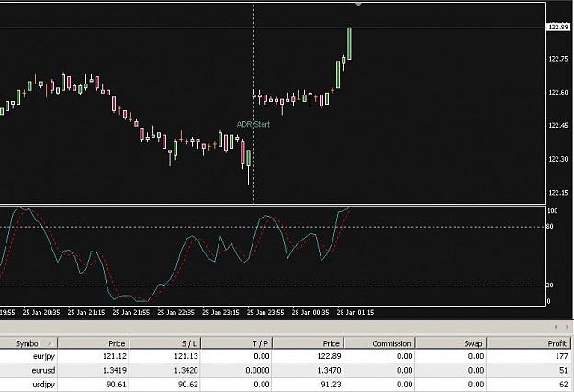Image resolution: width=574 pixels, height=392 pixels.
Task: Click the chart shift triangle marker at top
Action: click(358, 5)
